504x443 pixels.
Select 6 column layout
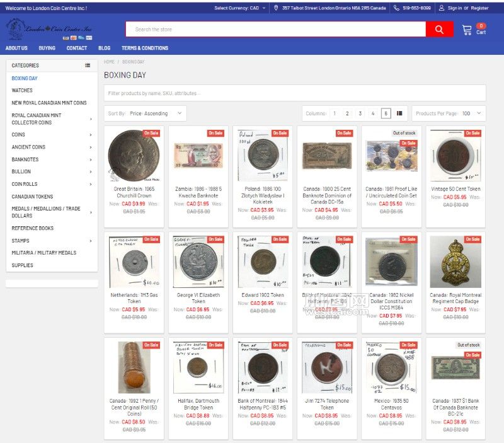click(386, 113)
